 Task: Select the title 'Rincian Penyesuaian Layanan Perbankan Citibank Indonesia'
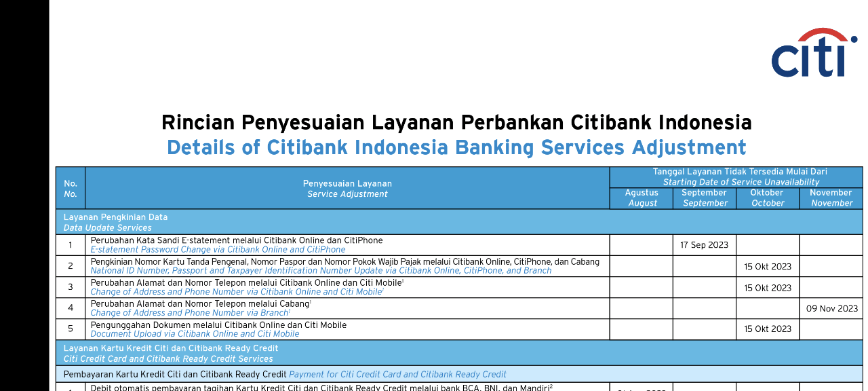pos(456,123)
